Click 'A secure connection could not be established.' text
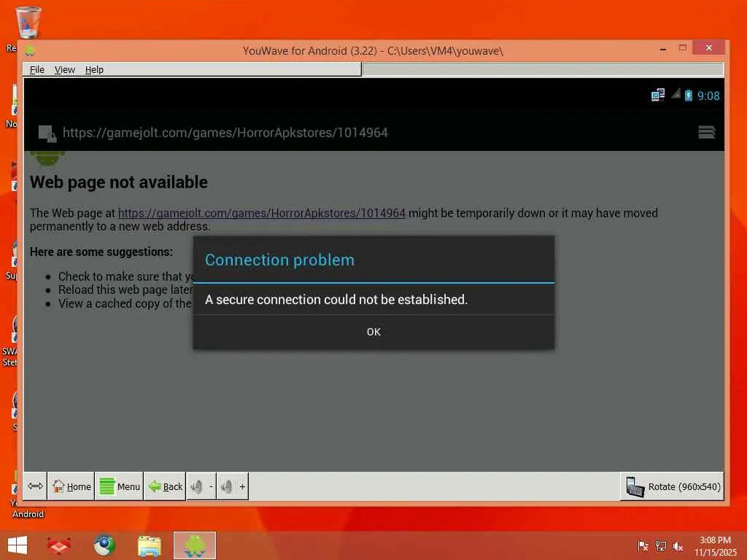The image size is (747, 560). click(x=336, y=300)
